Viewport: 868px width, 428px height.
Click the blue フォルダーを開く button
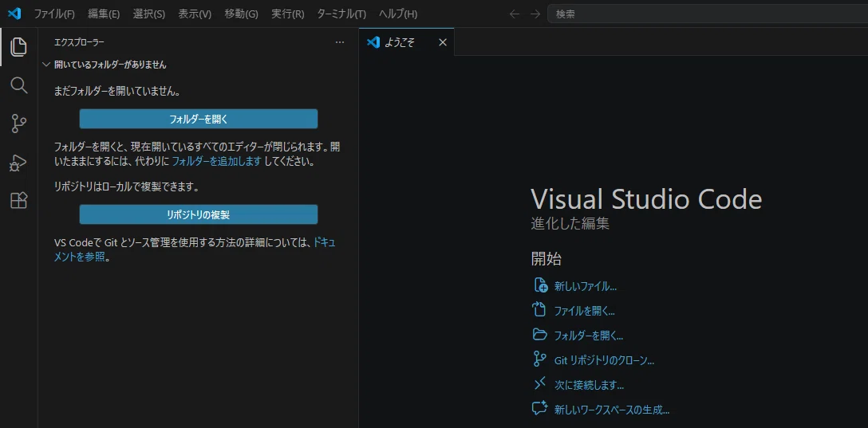[x=198, y=118]
